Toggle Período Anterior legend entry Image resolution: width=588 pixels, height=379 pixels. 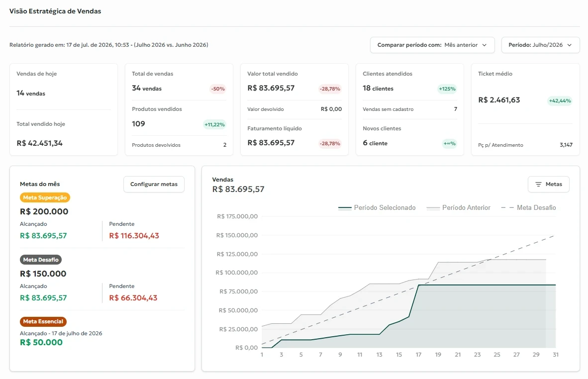[458, 208]
